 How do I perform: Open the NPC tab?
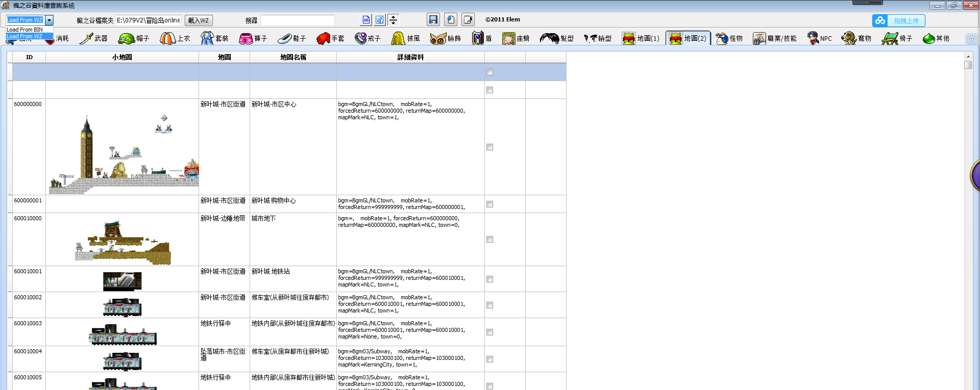[819, 38]
